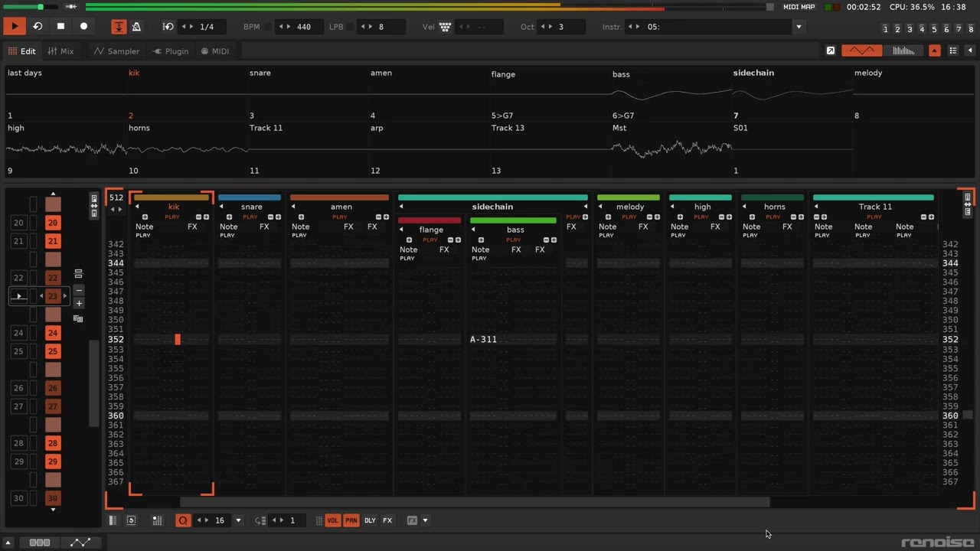Viewport: 980px width, 551px height.
Task: Click the Vel keyboard velocity icon
Action: pyautogui.click(x=445, y=27)
